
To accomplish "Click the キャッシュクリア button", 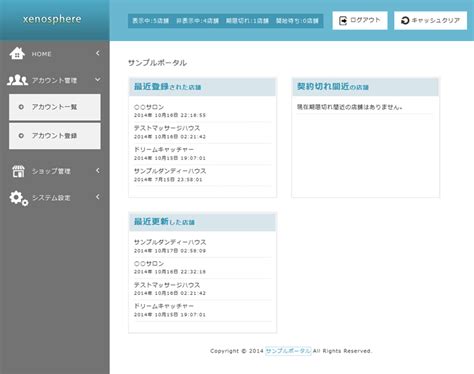I will 430,21.
